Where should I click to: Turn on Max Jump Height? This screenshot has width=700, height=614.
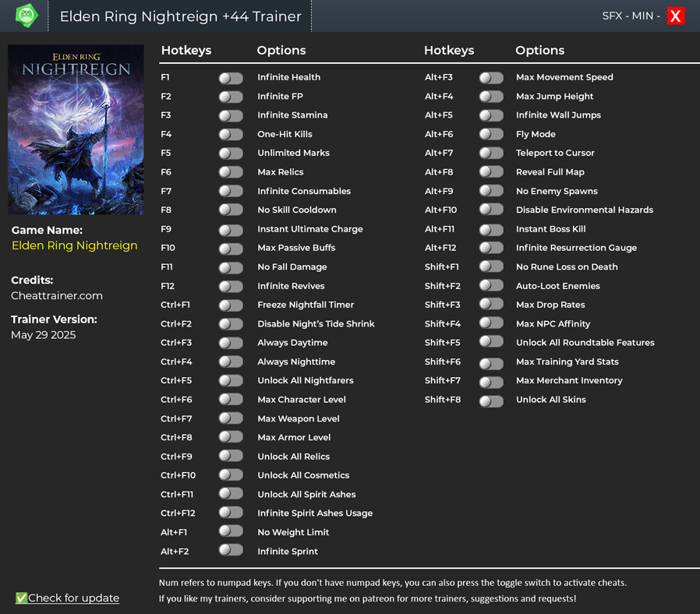[491, 97]
